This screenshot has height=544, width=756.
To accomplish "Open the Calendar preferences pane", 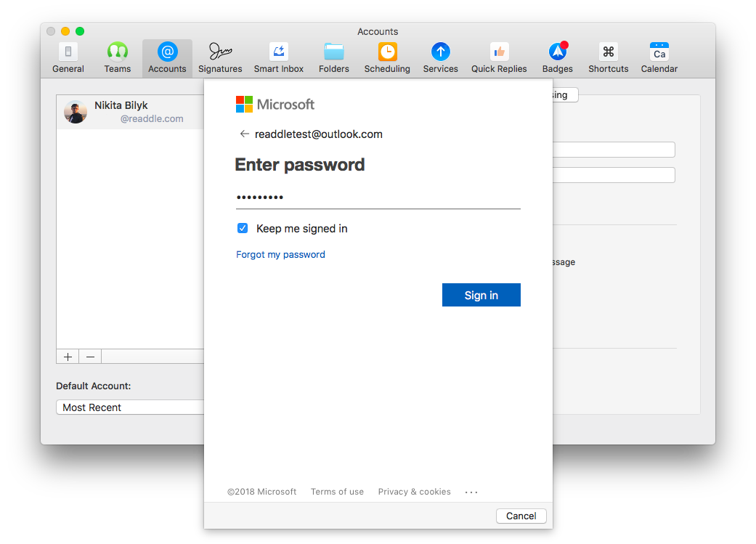I will [659, 58].
